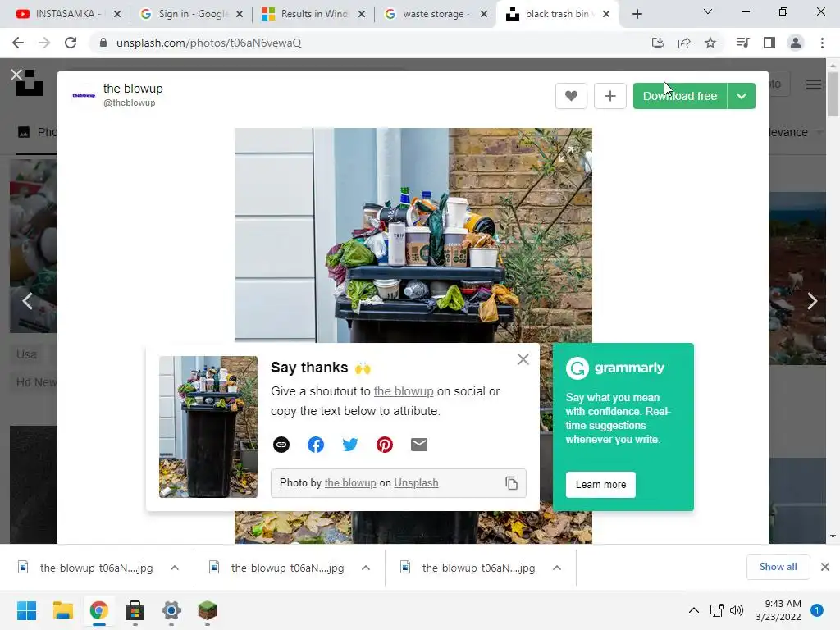The height and width of the screenshot is (630, 840).
Task: Open the Windows Start menu
Action: tap(27, 610)
